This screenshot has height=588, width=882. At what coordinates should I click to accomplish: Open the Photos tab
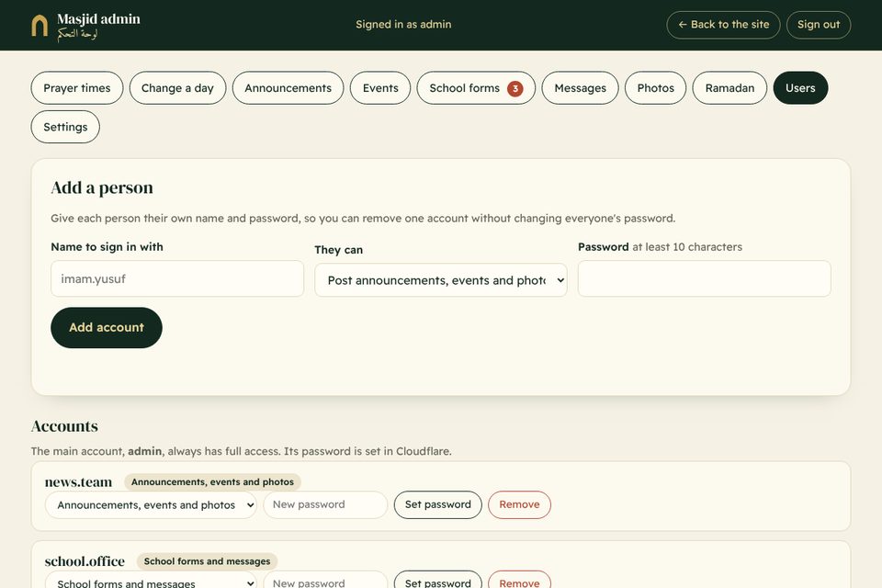coord(655,88)
